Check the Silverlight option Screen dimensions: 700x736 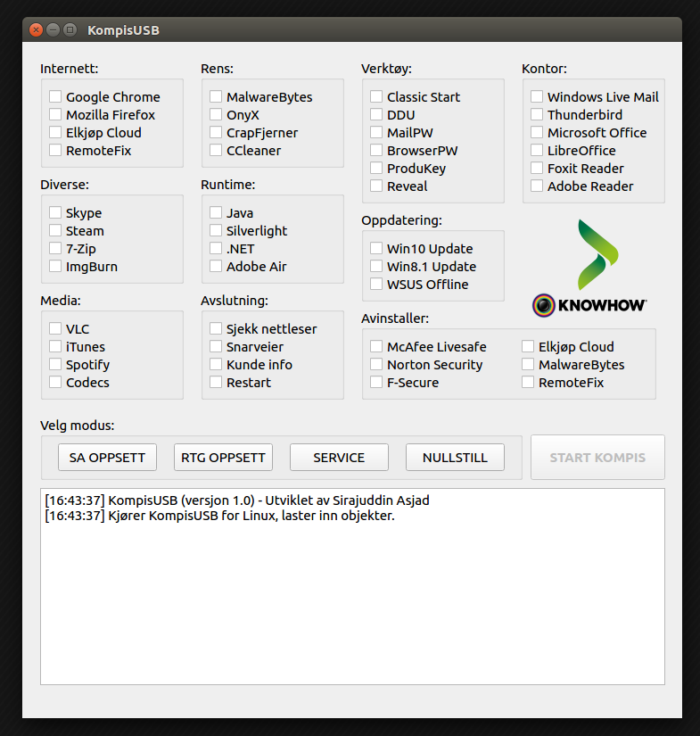[216, 230]
